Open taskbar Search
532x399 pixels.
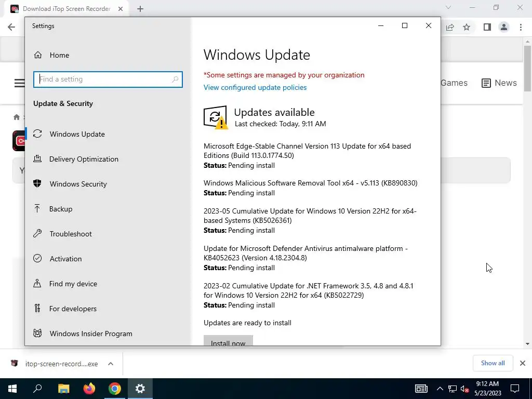pyautogui.click(x=37, y=389)
